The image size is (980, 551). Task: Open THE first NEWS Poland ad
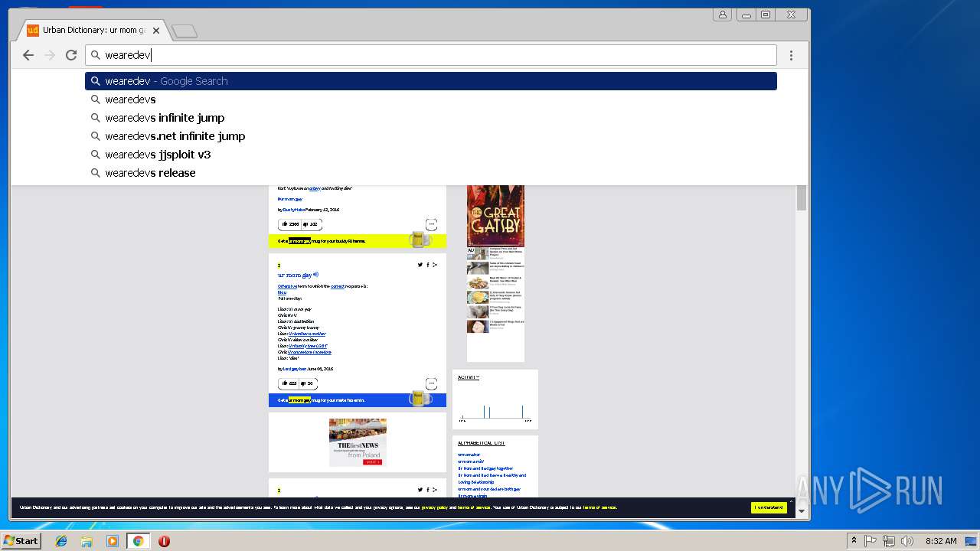[358, 442]
